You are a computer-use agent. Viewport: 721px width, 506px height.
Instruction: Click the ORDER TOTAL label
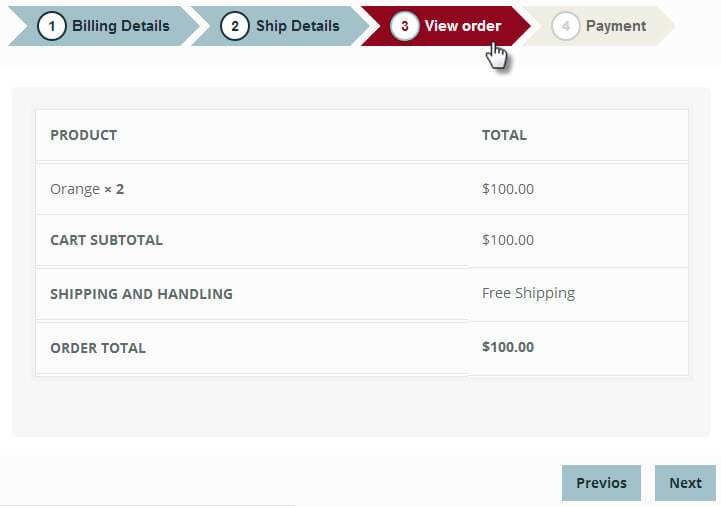(98, 348)
